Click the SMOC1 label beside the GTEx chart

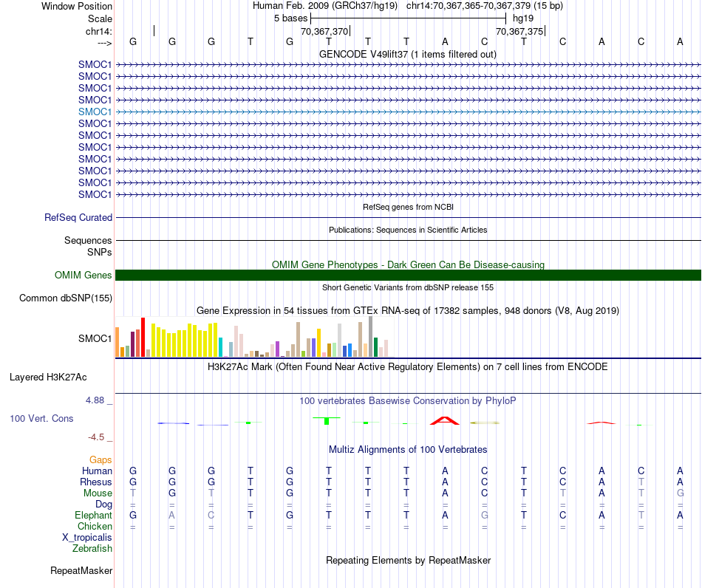95,339
